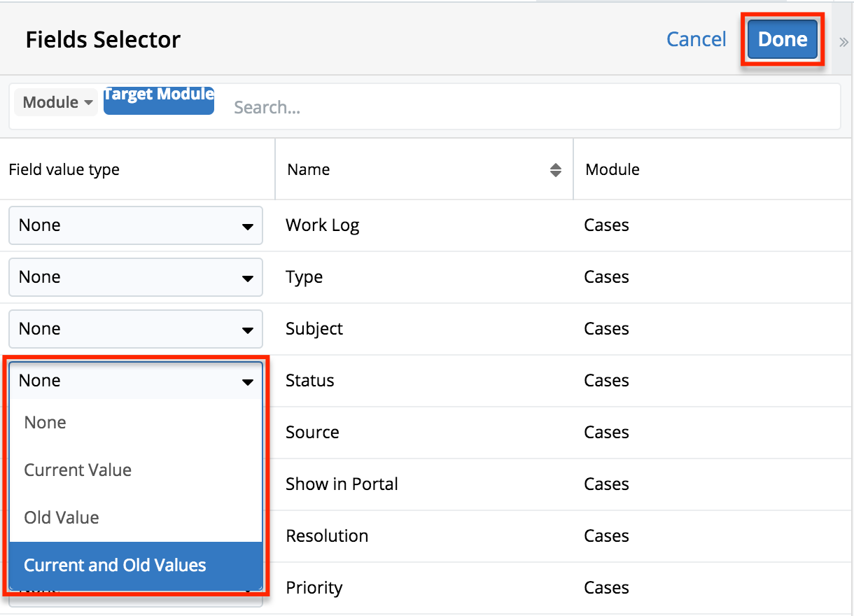Select None option in dropdown list

pyautogui.click(x=45, y=423)
